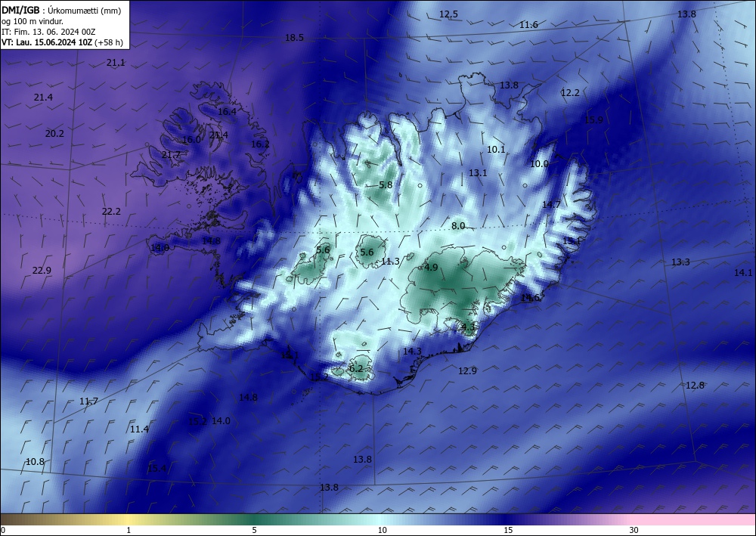The height and width of the screenshot is (536, 756).
Task: Click the value 11.4 on the map
Action: [x=139, y=429]
